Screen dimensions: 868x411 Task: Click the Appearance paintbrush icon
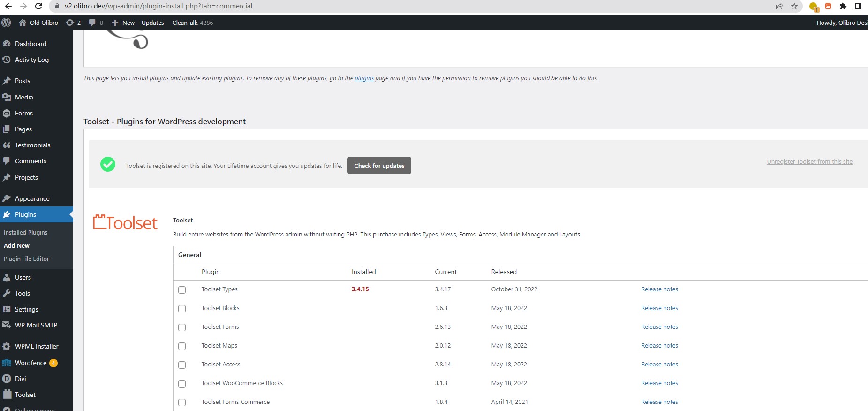click(x=7, y=198)
